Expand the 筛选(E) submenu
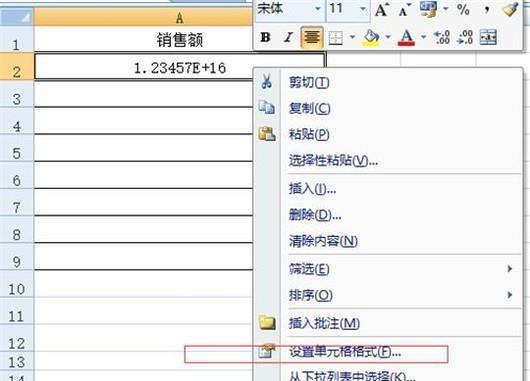The height and width of the screenshot is (381, 530). click(x=388, y=269)
